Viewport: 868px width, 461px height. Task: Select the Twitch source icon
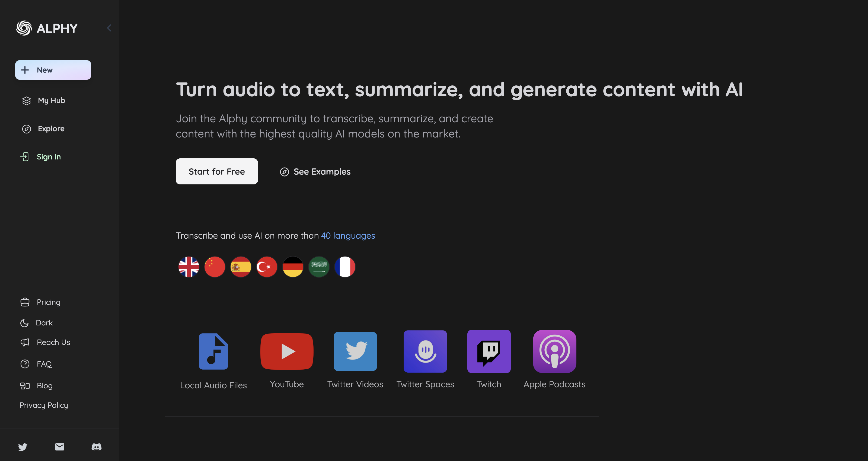click(489, 351)
